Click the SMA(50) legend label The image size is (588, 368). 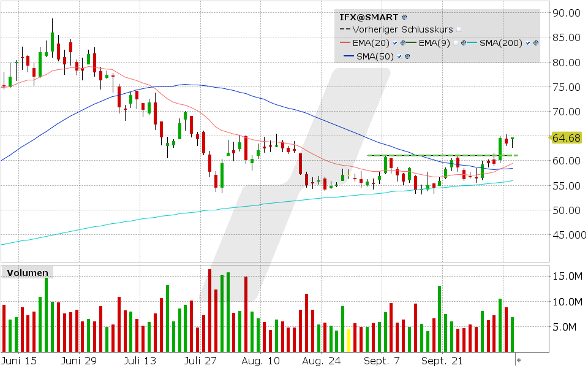(375, 56)
